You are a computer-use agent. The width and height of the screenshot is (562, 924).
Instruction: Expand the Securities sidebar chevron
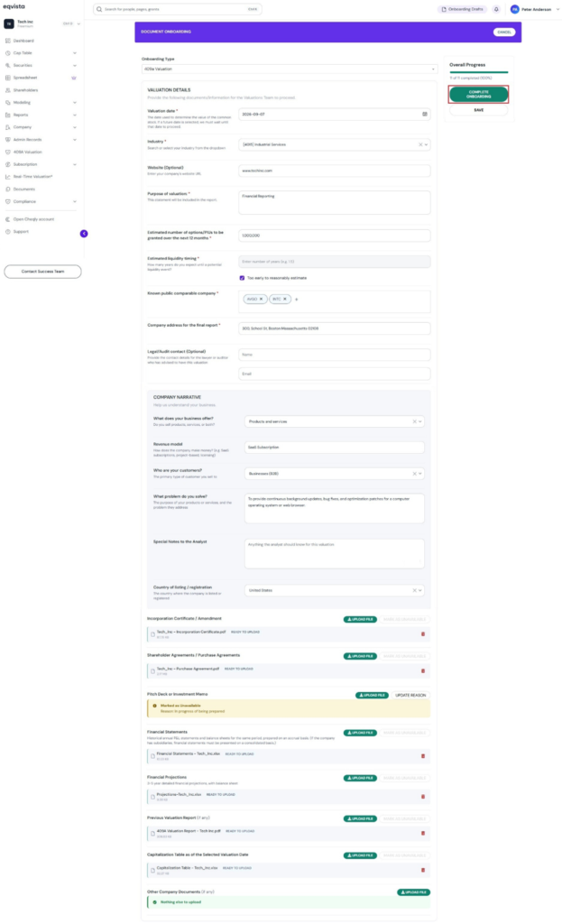[x=75, y=65]
